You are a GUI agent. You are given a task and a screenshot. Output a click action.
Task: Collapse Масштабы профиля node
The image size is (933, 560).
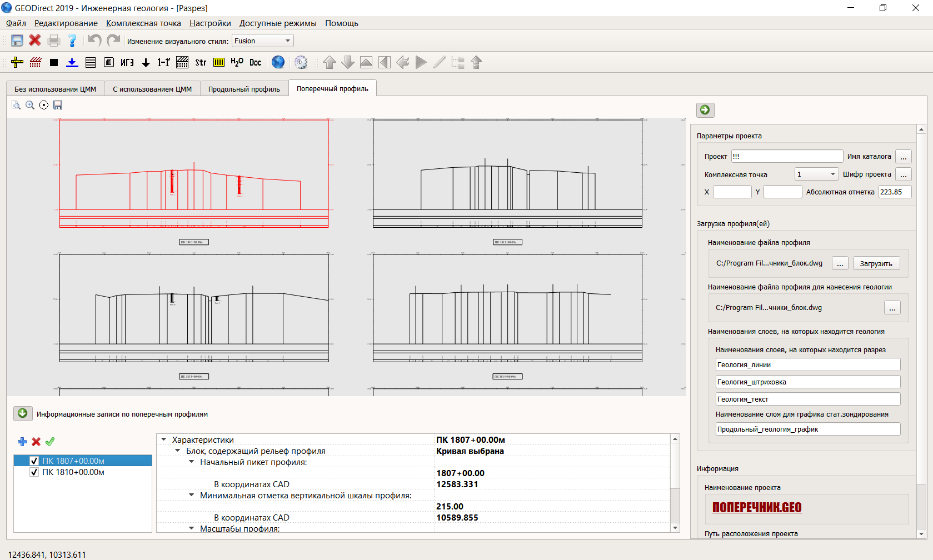(x=192, y=528)
